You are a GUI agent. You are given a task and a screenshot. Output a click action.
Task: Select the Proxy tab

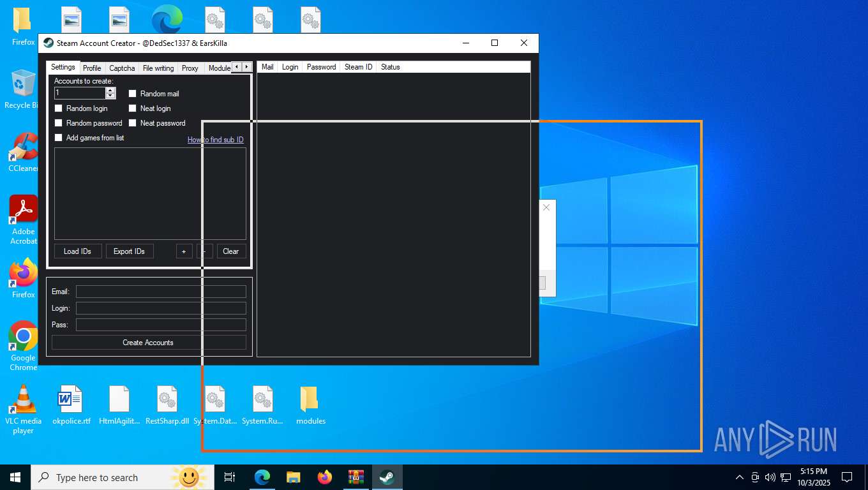click(190, 68)
